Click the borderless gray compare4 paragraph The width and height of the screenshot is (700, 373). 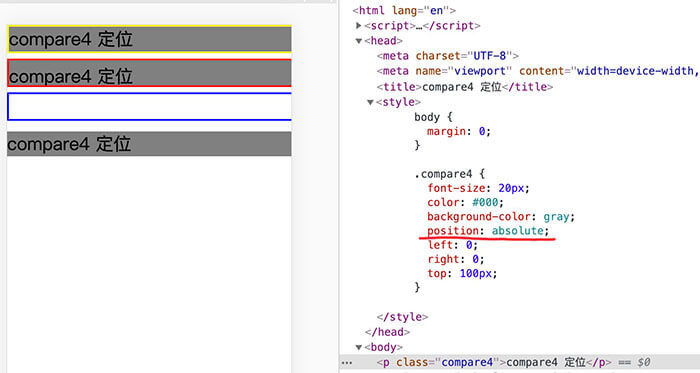(150, 144)
